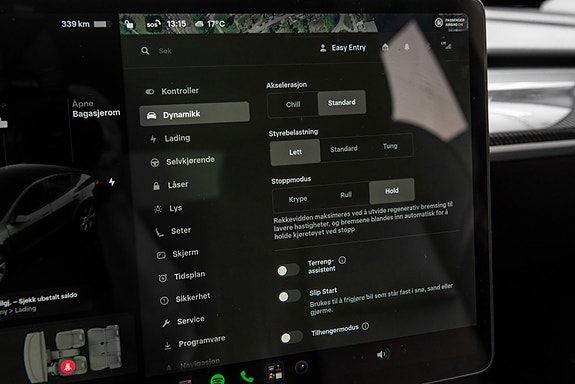Set acceleration to Standard
The image size is (575, 384).
(x=342, y=102)
